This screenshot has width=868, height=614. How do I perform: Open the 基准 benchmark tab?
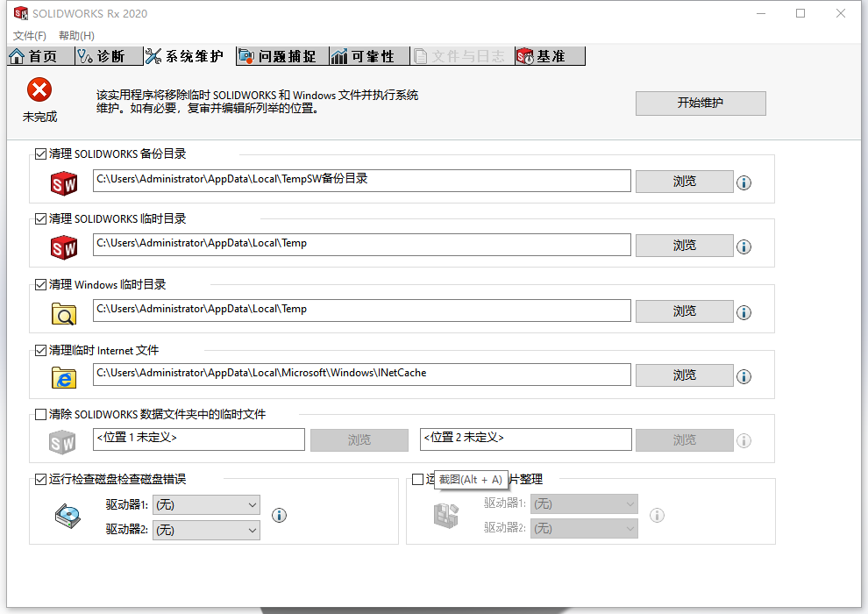click(550, 56)
